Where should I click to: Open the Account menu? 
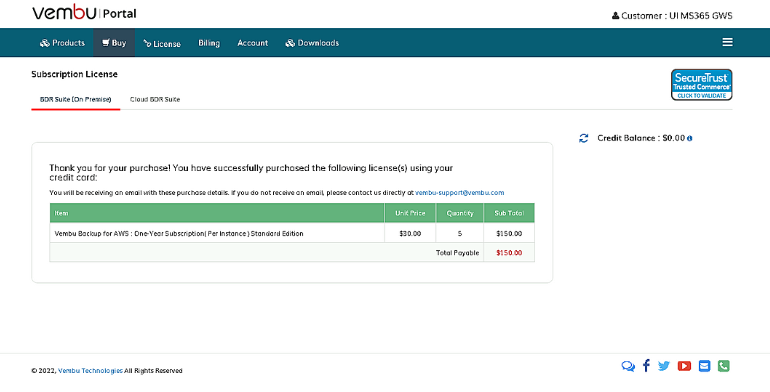(x=252, y=43)
